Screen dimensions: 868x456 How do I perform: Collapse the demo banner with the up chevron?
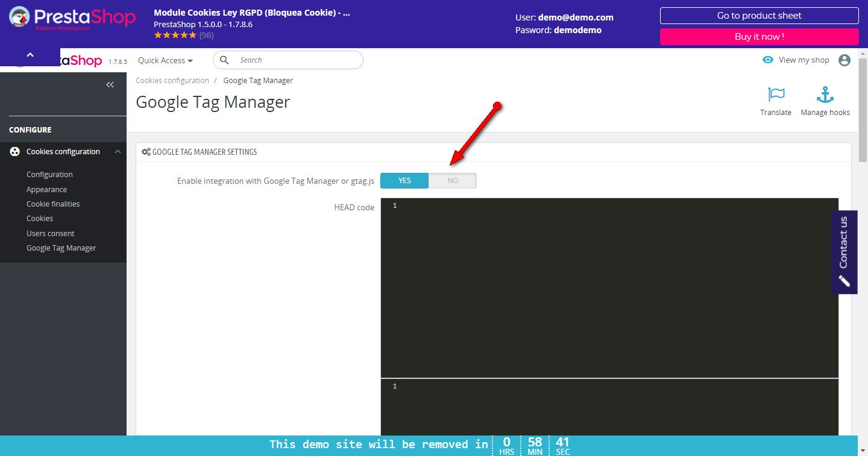[30, 55]
